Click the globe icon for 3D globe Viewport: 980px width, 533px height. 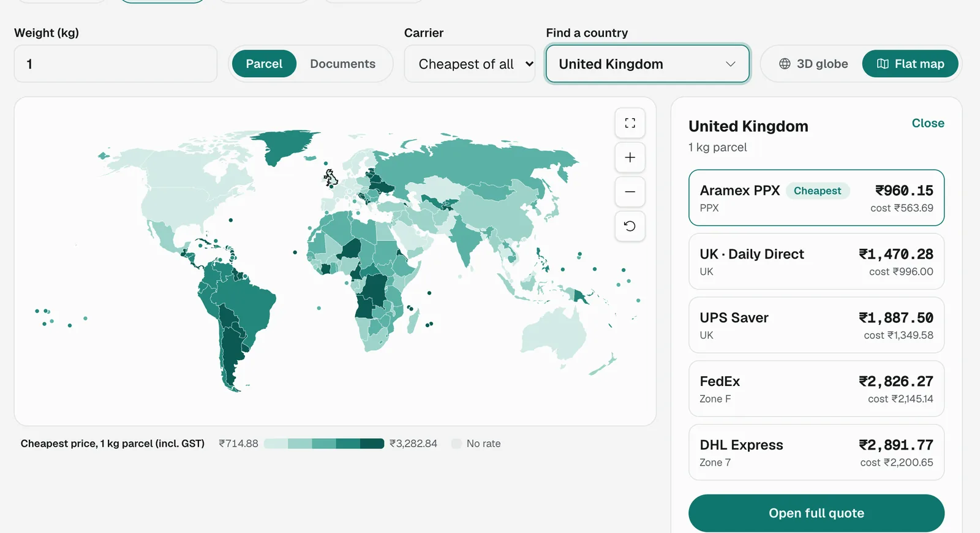coord(785,64)
